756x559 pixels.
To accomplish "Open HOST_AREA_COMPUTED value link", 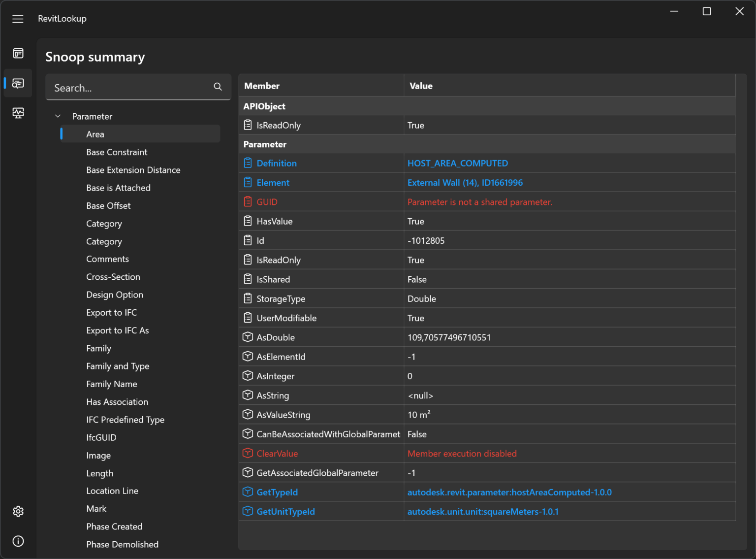I will click(458, 163).
